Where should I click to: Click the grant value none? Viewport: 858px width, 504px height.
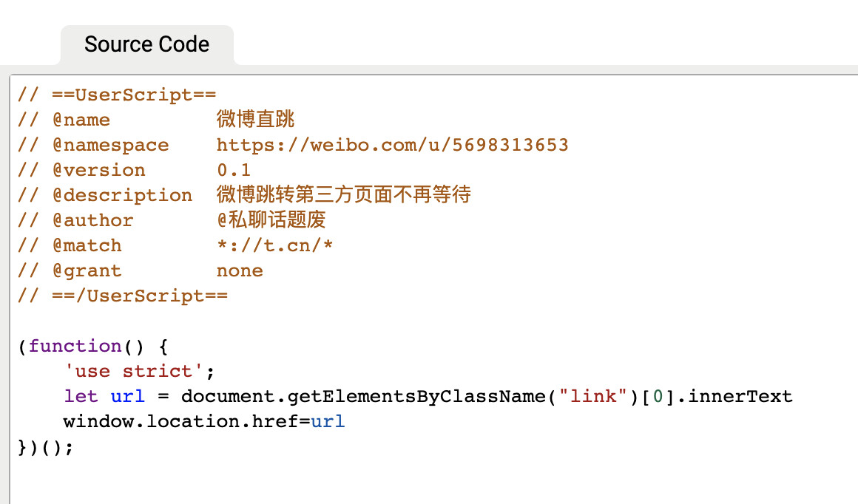tap(240, 270)
